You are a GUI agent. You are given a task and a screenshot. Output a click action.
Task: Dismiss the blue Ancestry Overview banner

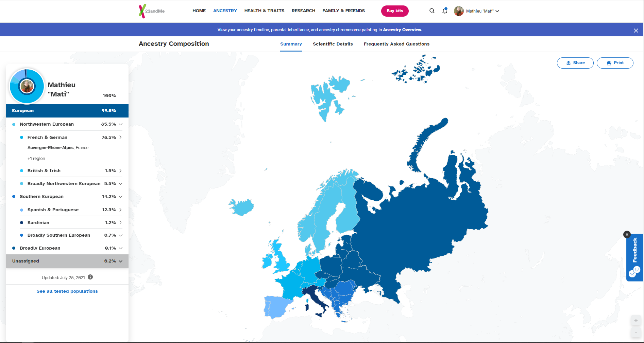[636, 31]
